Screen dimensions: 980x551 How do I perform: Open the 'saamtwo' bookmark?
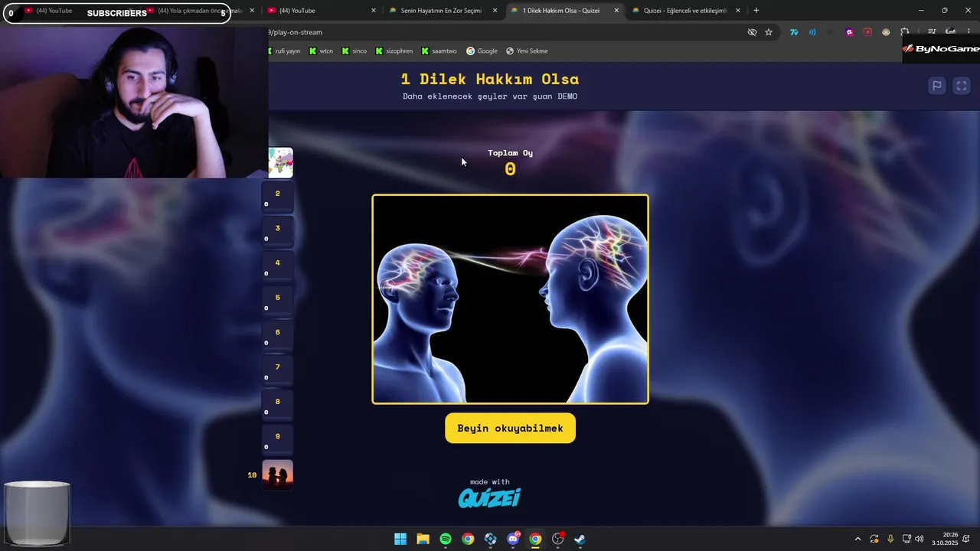pos(439,51)
